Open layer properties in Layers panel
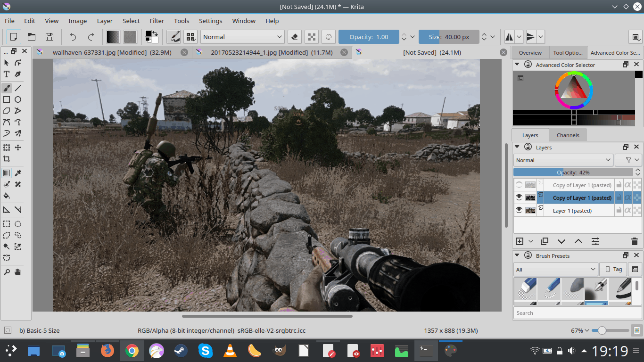Screen dimensions: 644x362 click(x=595, y=241)
